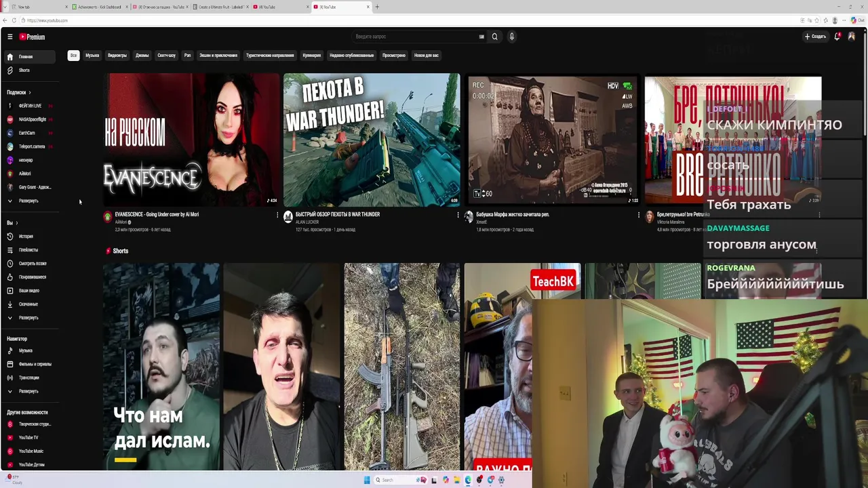Open the Windows Start menu
The image size is (868, 488).
coord(367,480)
